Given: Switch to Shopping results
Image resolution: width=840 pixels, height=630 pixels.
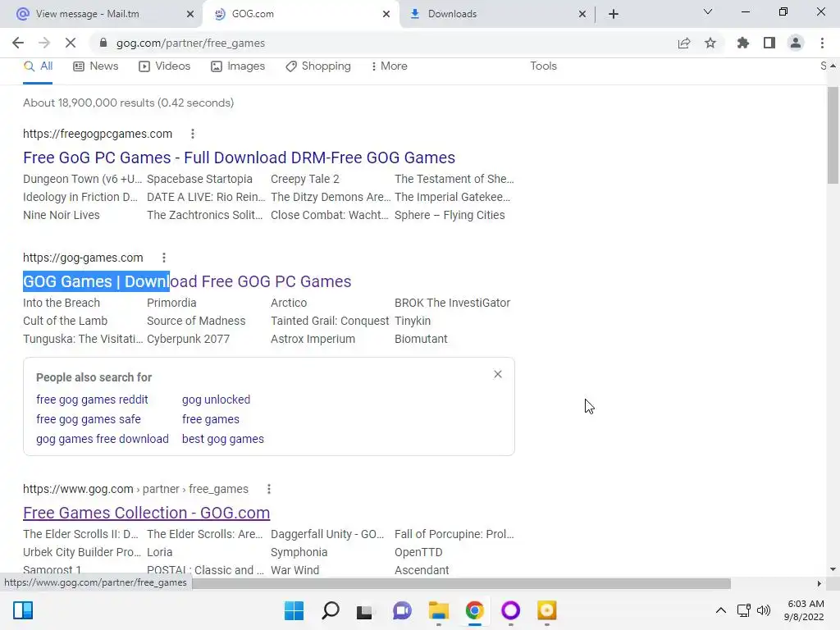Looking at the screenshot, I should [x=318, y=66].
